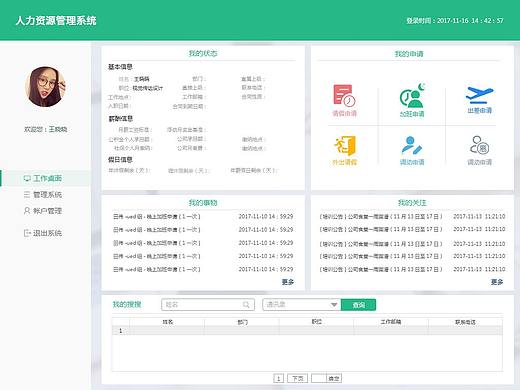
Task: Click the 职位 column header
Action: [x=316, y=322]
